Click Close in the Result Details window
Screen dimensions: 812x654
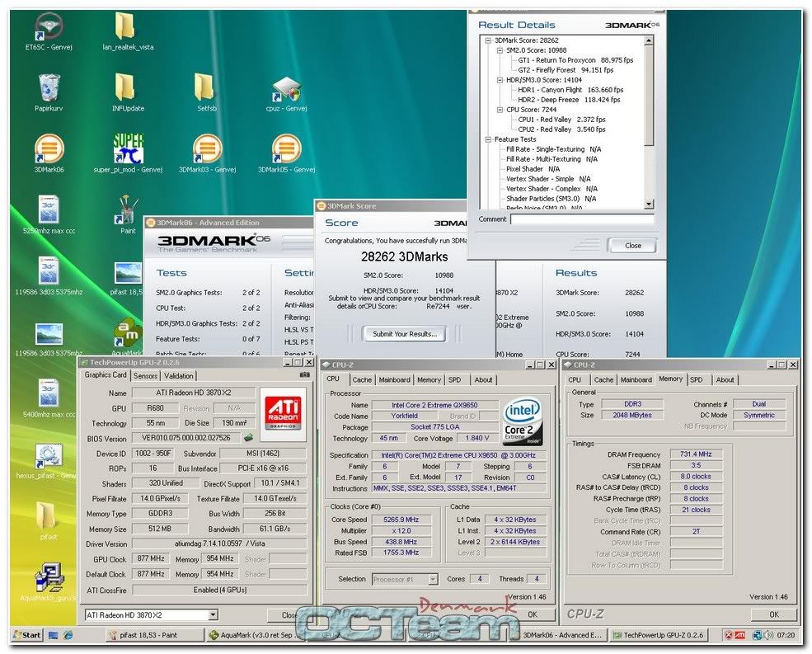point(632,246)
